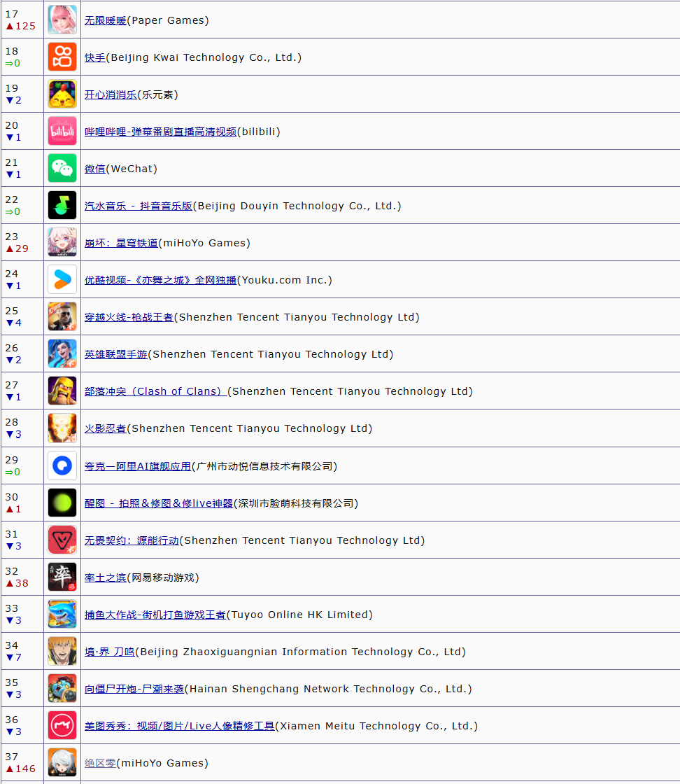
Task: Click the 境·界 刀鸣 game icon
Action: (62, 651)
